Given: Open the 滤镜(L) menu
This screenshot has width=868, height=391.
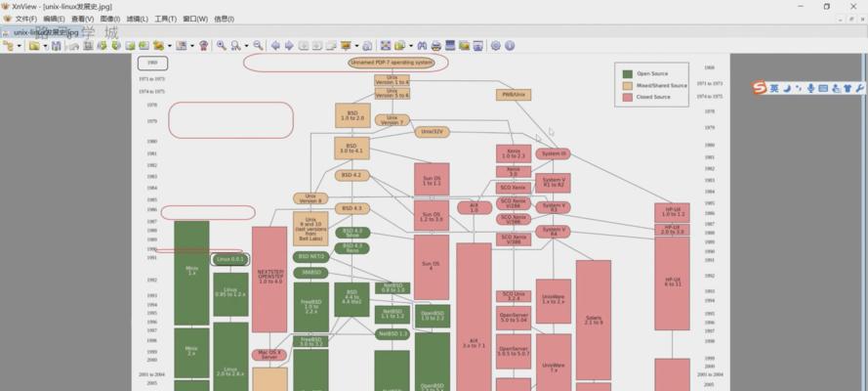Looking at the screenshot, I should pyautogui.click(x=138, y=19).
